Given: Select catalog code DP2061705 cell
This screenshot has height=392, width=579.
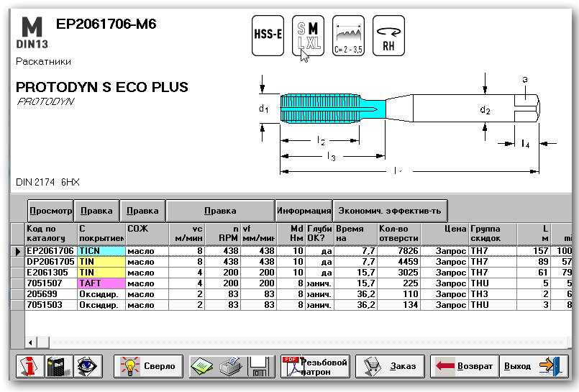Looking at the screenshot, I should (x=50, y=262).
